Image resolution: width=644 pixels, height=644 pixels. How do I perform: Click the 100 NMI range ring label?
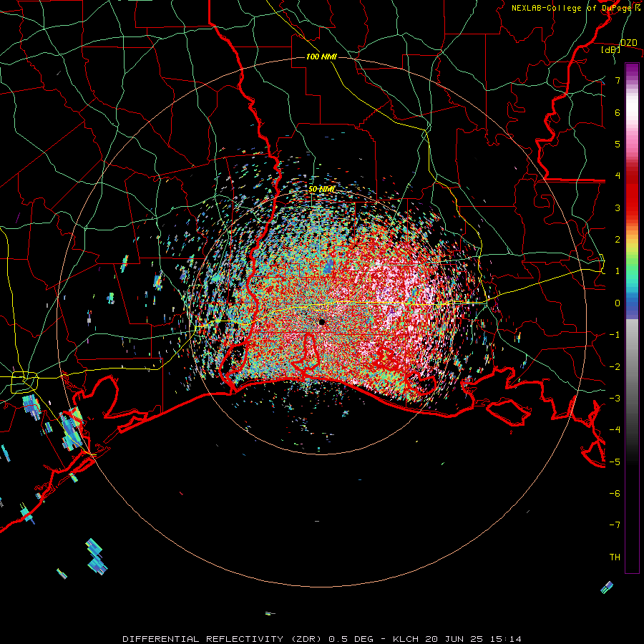coord(321,57)
